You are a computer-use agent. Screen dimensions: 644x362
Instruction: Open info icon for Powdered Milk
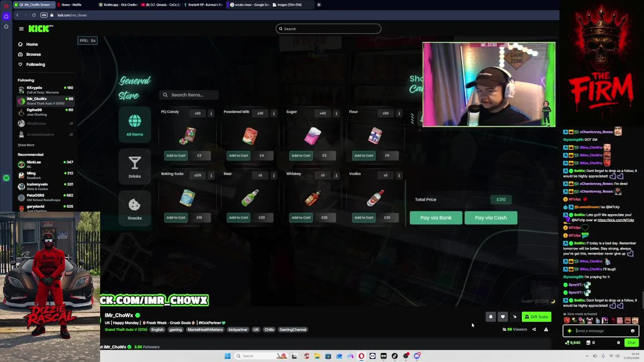click(x=274, y=113)
